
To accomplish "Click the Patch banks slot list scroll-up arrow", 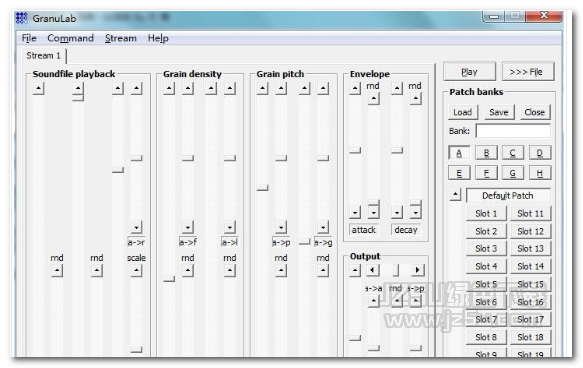I will tap(455, 194).
